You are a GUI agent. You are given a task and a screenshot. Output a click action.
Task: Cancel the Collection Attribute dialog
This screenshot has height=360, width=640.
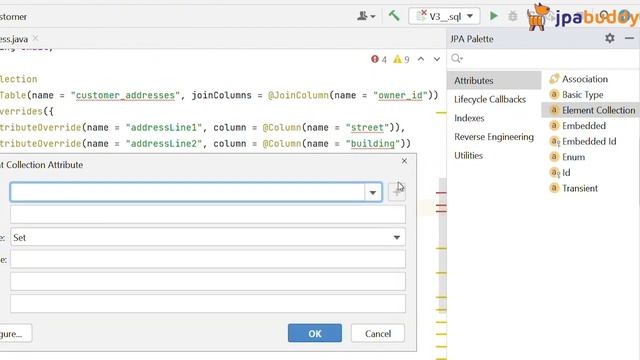pos(378,333)
